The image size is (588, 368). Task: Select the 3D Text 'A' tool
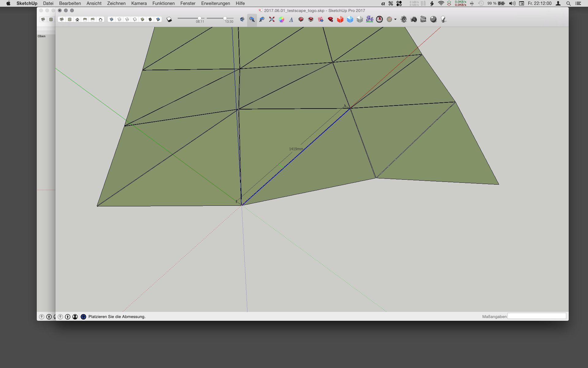291,20
